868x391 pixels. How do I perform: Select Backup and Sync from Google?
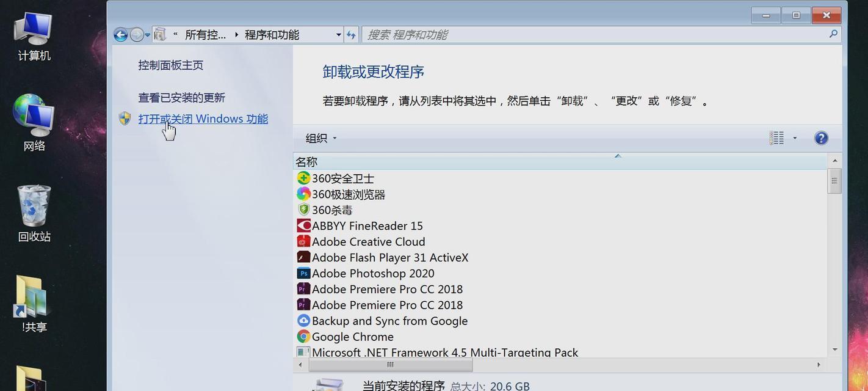pos(389,321)
